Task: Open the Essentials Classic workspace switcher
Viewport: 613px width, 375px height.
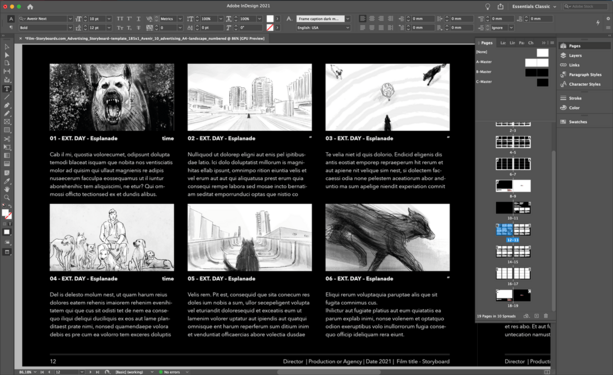Action: (x=534, y=7)
